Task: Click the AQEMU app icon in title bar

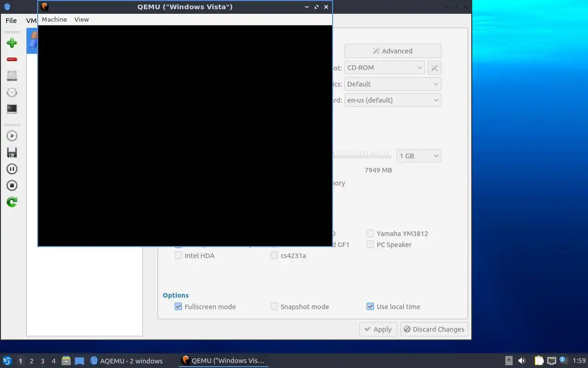Action: (6, 6)
